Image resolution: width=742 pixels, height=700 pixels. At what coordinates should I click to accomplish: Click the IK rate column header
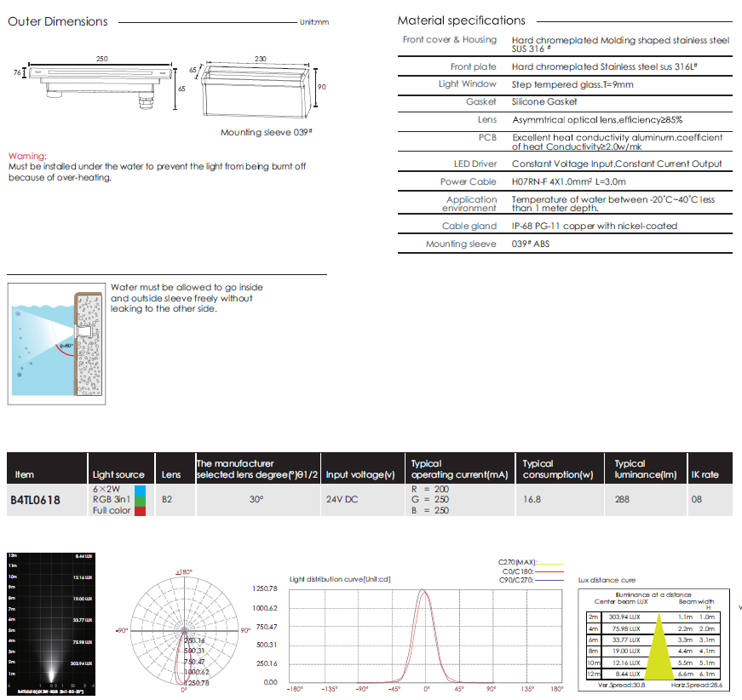pyautogui.click(x=705, y=474)
